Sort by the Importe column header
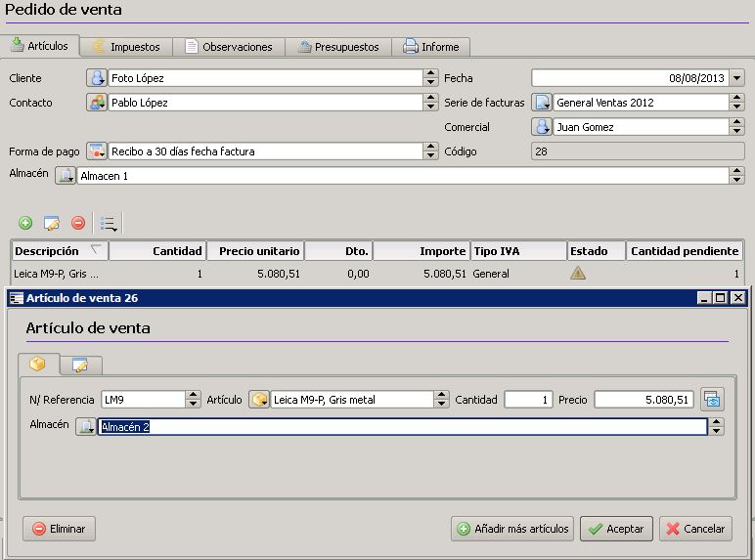Screen dimensions: 755x560 (x=422, y=251)
